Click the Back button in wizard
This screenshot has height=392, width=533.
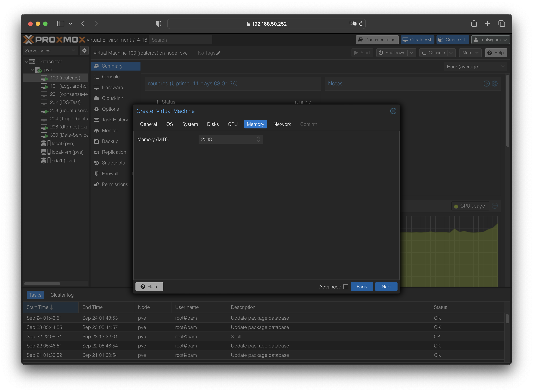(361, 286)
